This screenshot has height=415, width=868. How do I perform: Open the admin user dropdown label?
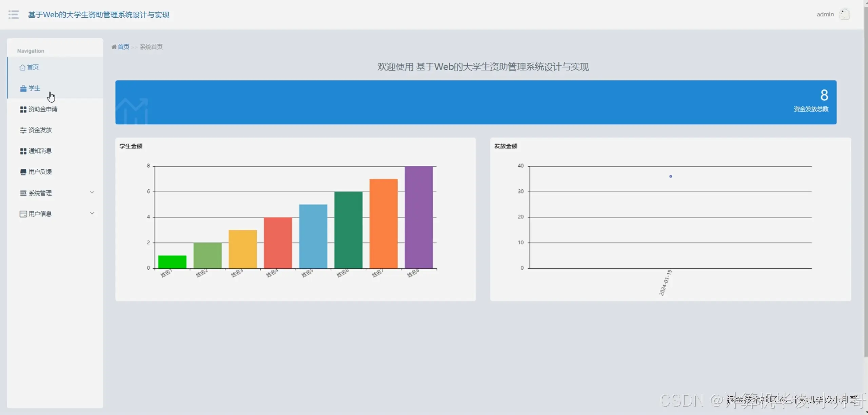click(825, 15)
